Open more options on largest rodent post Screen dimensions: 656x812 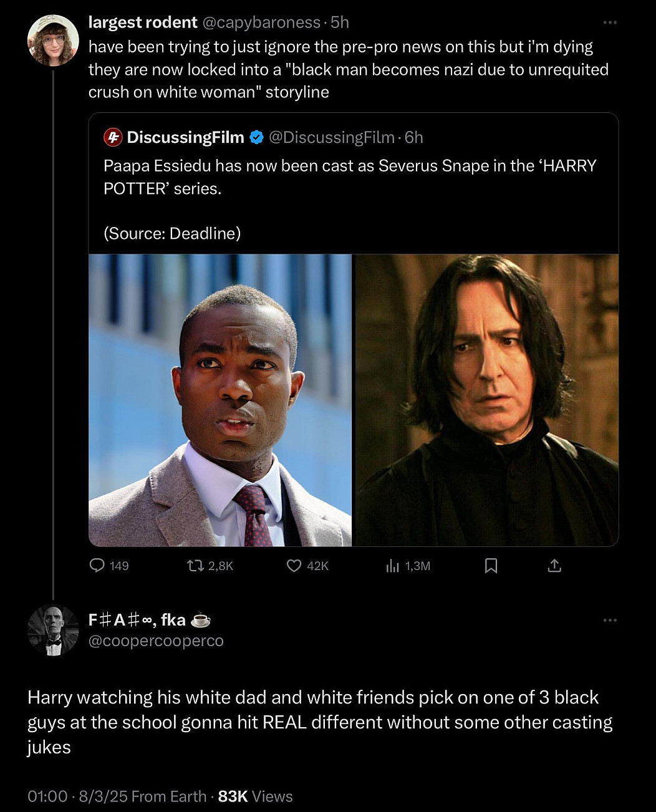610,22
